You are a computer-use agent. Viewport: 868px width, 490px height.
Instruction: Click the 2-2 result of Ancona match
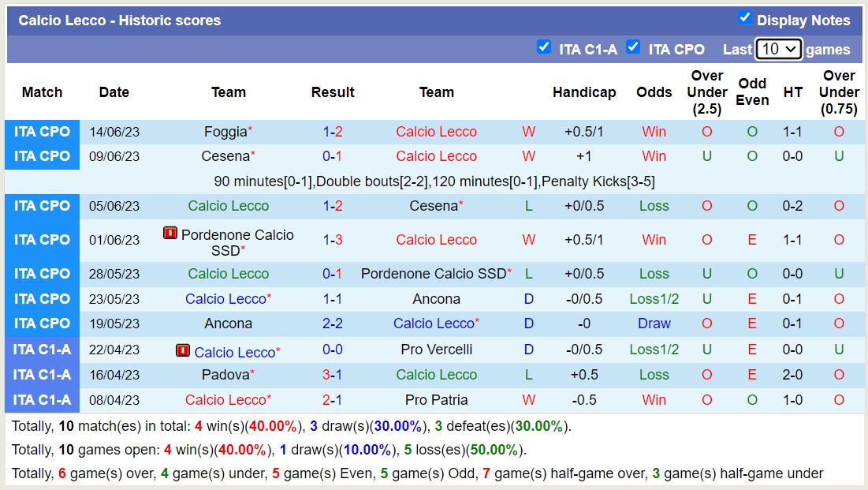click(333, 324)
